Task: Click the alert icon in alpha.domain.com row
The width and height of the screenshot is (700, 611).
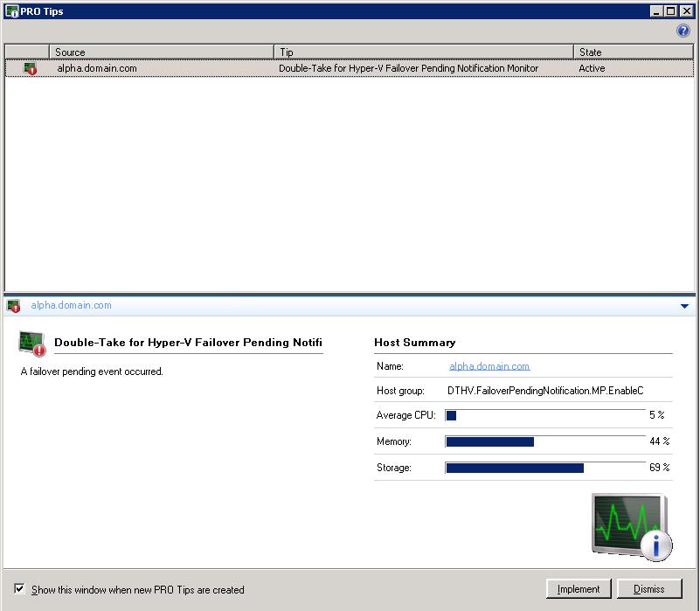Action: (31, 68)
